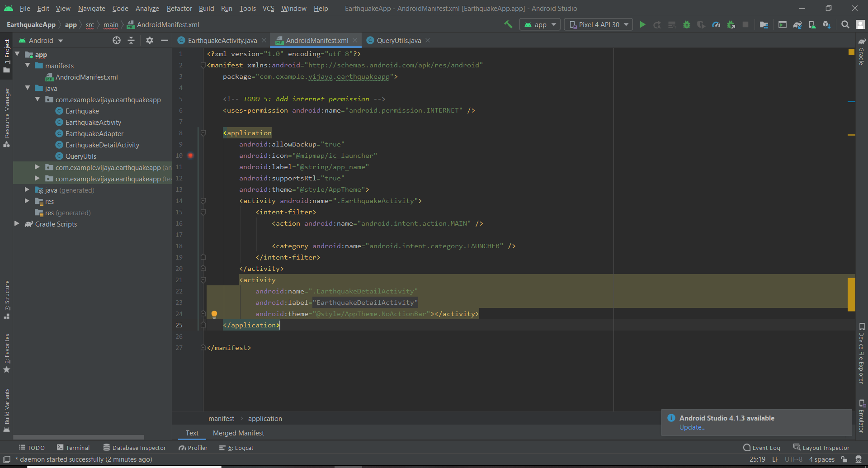Open the Layout Inspector button

click(821, 448)
